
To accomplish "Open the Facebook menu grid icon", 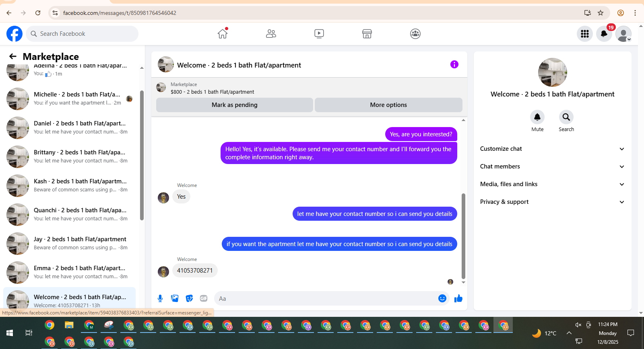I will click(x=585, y=34).
